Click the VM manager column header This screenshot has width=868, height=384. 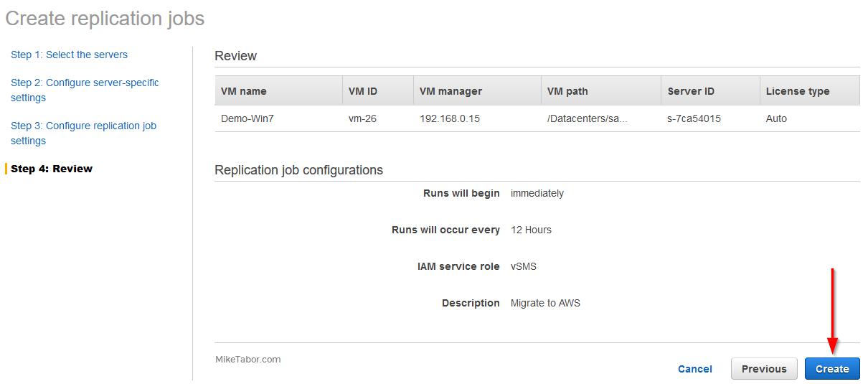[477, 91]
